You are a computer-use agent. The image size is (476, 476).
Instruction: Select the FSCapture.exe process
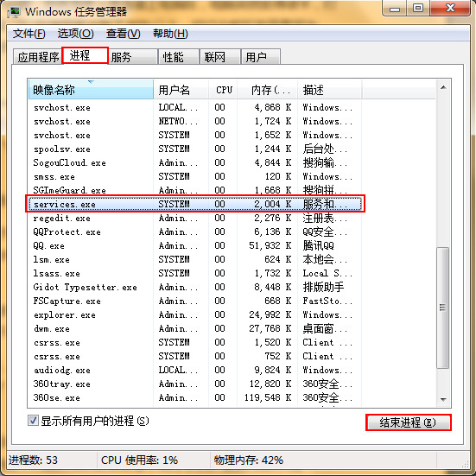[195, 301]
